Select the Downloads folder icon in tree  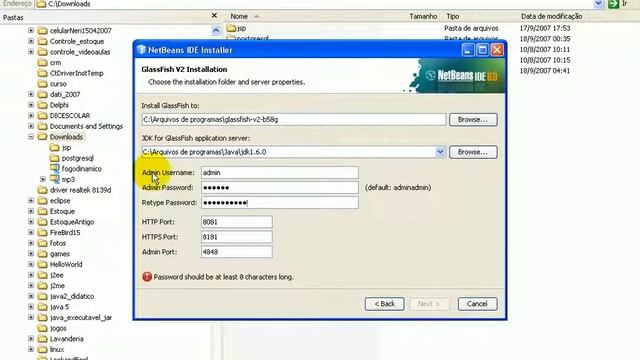[42, 137]
